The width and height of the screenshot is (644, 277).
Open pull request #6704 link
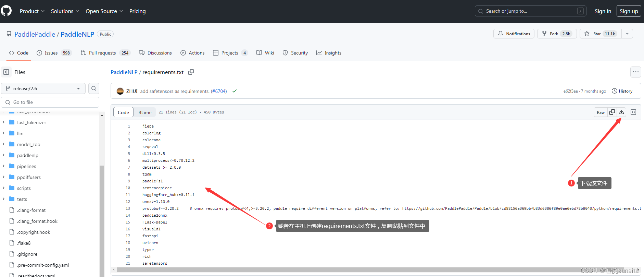click(x=219, y=91)
